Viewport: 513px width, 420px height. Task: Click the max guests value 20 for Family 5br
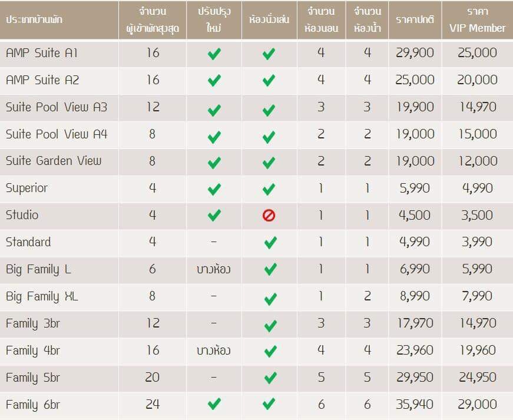click(153, 378)
